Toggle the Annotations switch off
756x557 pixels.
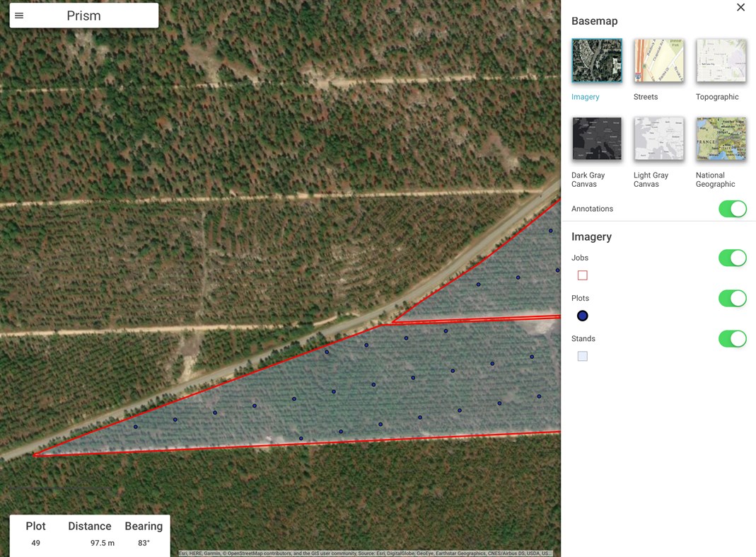click(733, 209)
